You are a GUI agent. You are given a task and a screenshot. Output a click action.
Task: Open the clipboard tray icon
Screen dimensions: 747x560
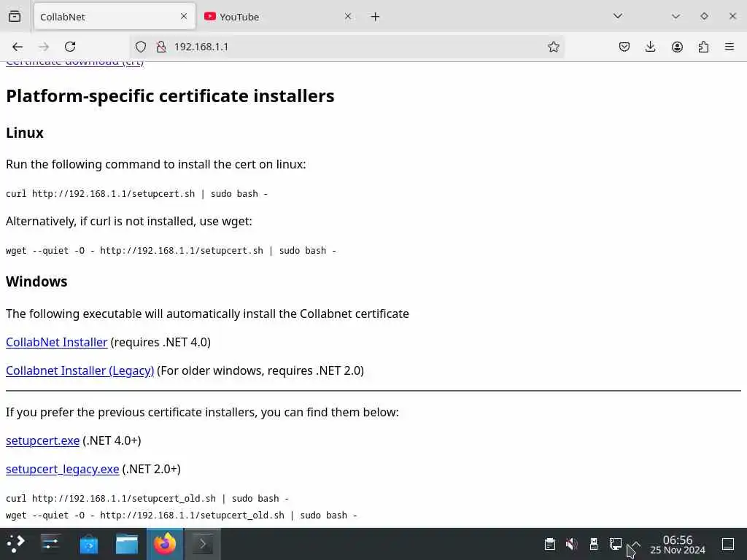point(550,544)
